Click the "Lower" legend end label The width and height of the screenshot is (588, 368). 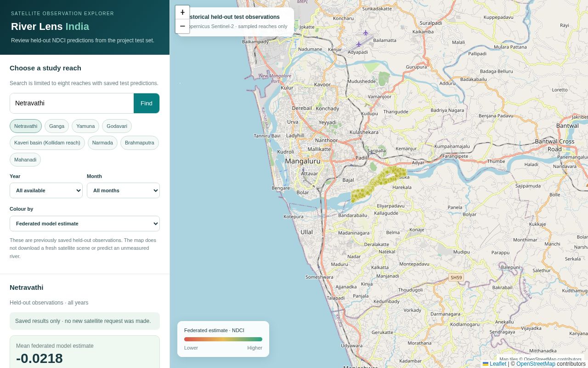click(x=191, y=348)
